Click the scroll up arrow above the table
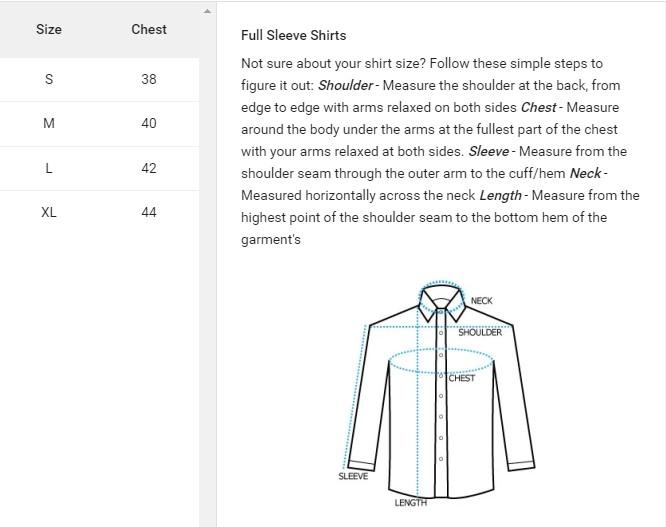 click(x=208, y=12)
